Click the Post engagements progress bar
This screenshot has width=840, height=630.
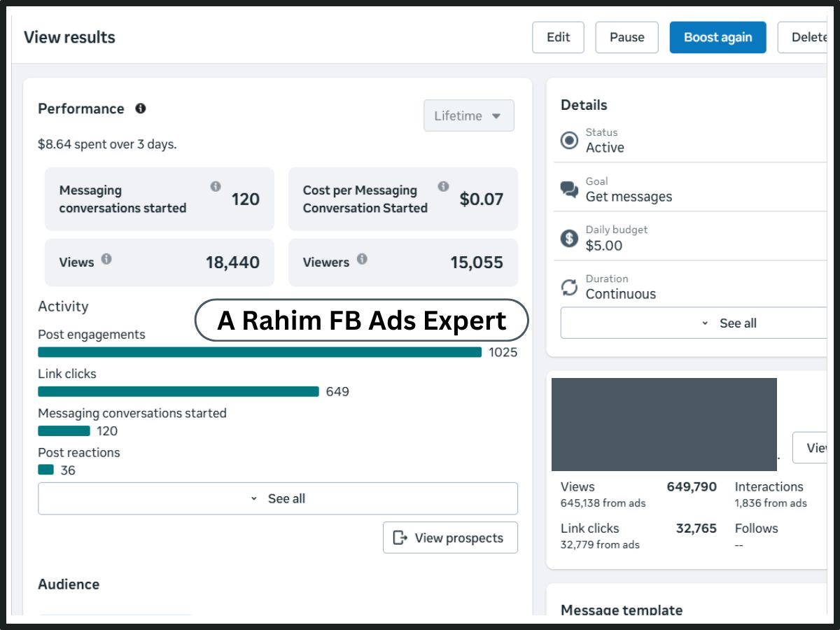(260, 352)
